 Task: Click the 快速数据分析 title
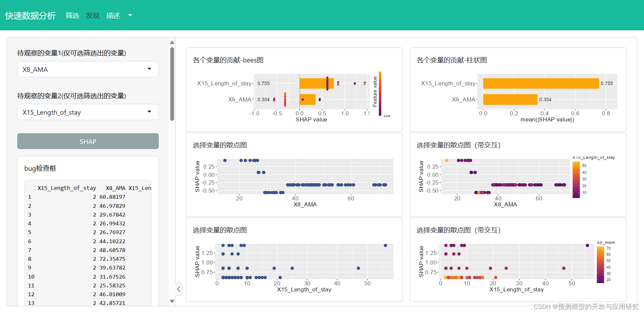[30, 16]
